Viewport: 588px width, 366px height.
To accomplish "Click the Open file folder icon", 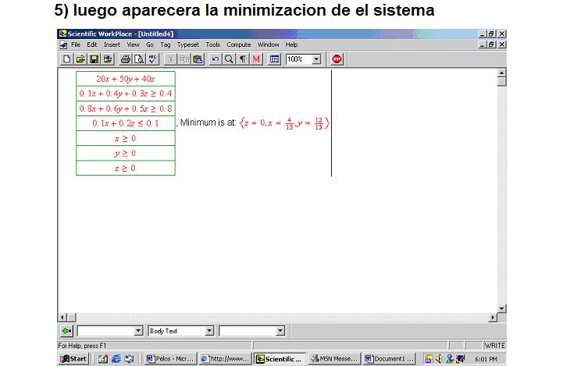I will coord(80,59).
